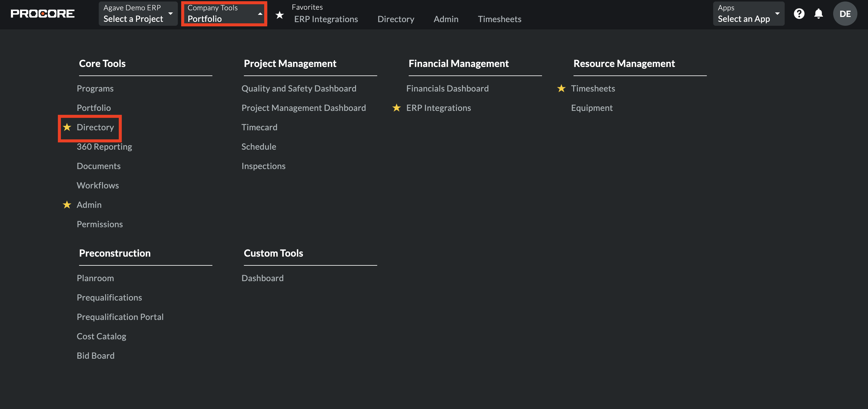868x409 pixels.
Task: Click the Favorites star icon in header
Action: pyautogui.click(x=279, y=15)
